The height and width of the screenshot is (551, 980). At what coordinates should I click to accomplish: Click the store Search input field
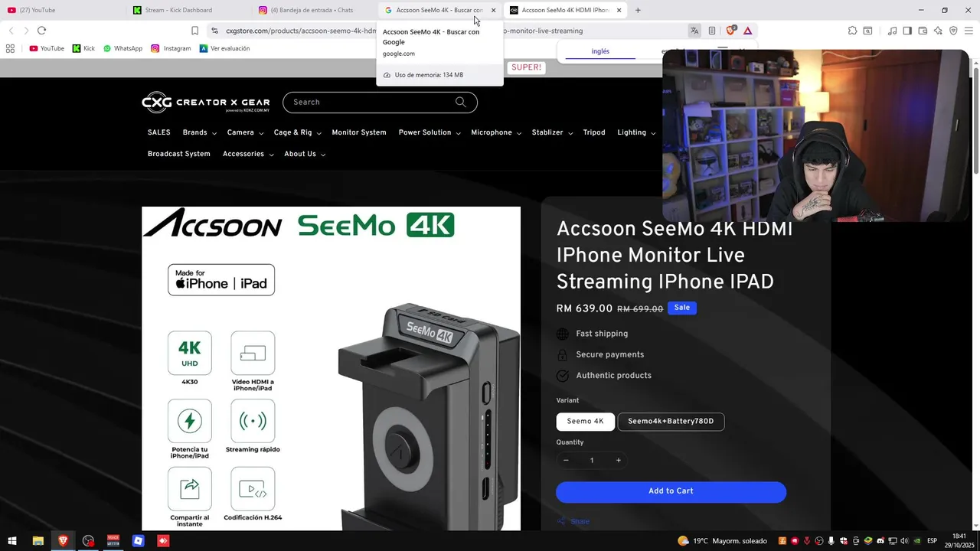[371, 102]
